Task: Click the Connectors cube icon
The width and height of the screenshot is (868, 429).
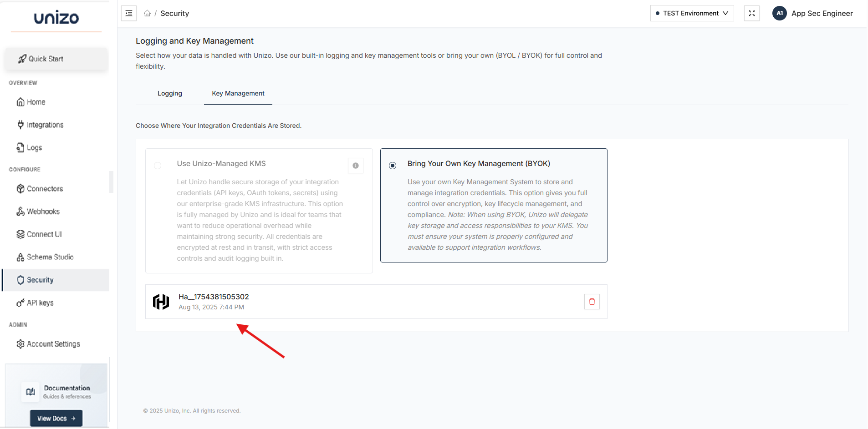Action: click(x=20, y=189)
